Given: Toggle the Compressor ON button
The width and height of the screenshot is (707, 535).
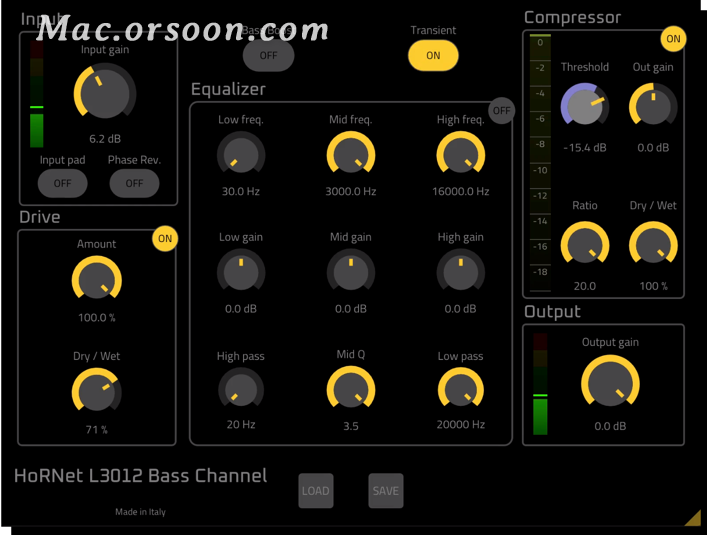Looking at the screenshot, I should 673,39.
